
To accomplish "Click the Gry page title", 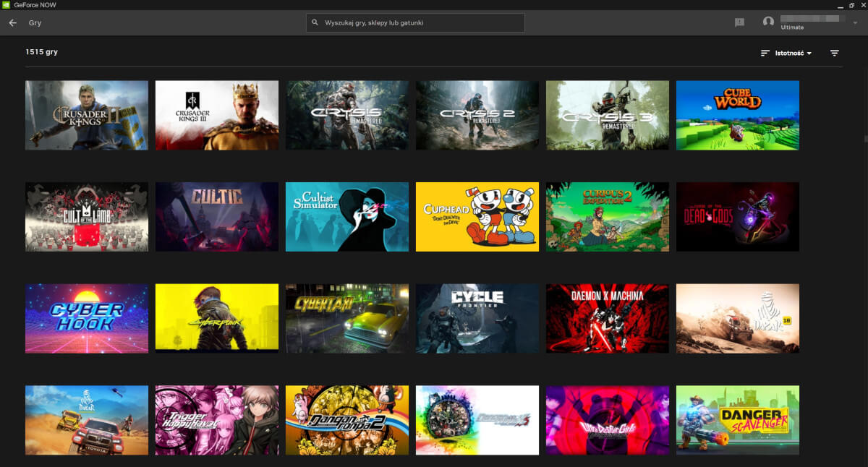I will [34, 22].
